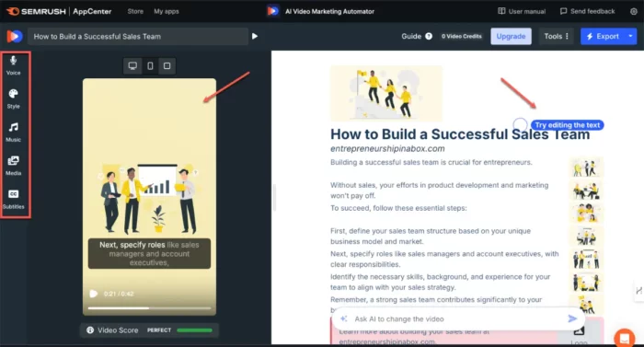Select scene thumbnail beside 'Without sales' paragraph
The width and height of the screenshot is (644, 347).
click(x=586, y=191)
